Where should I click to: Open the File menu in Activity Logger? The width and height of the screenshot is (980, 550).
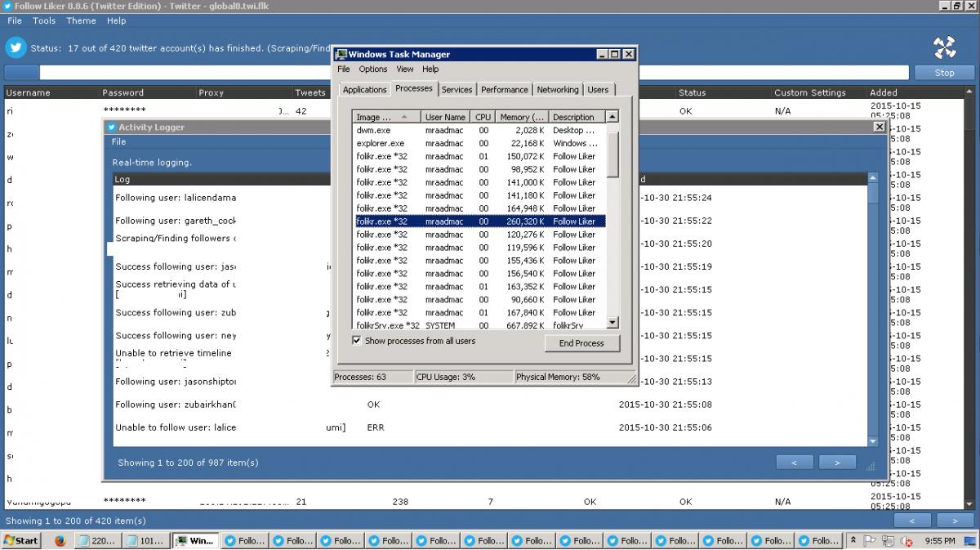[x=119, y=142]
